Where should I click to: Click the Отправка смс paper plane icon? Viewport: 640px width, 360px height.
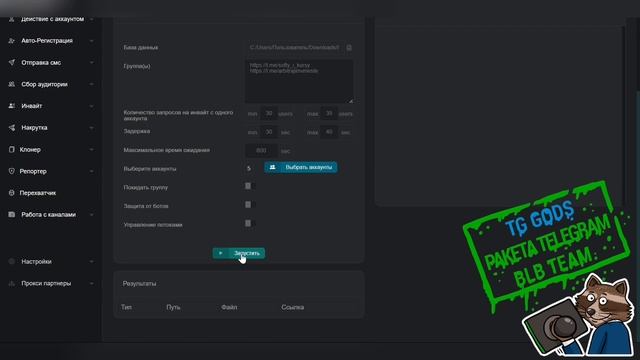tap(11, 62)
